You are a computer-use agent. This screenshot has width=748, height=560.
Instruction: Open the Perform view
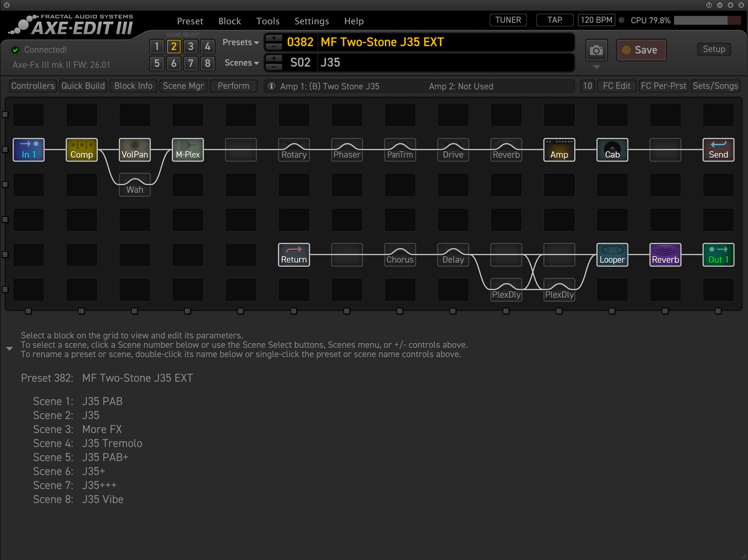point(233,86)
